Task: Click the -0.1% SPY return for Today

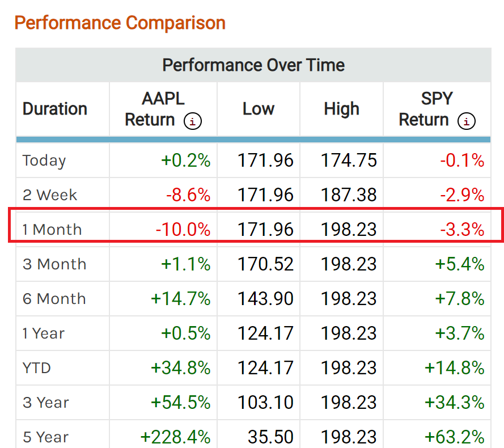Action: [x=462, y=160]
